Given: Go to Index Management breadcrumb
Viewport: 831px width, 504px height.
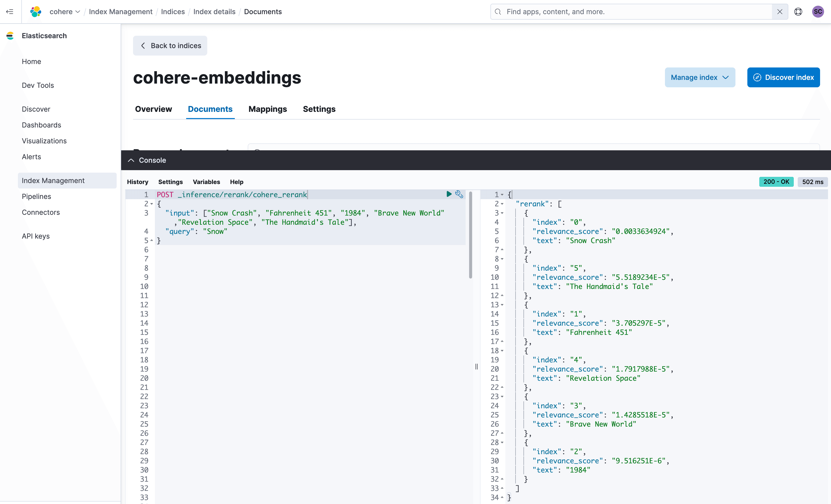Looking at the screenshot, I should coord(120,12).
